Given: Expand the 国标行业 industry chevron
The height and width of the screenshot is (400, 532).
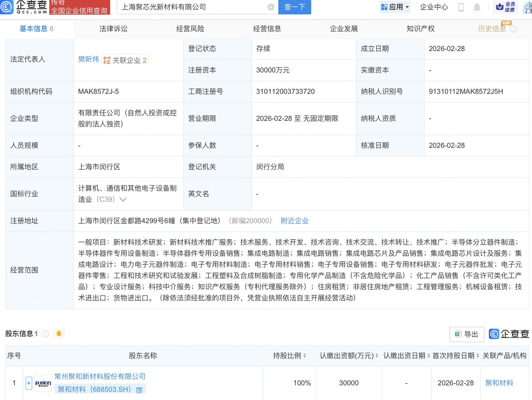Looking at the screenshot, I should pyautogui.click(x=123, y=199).
